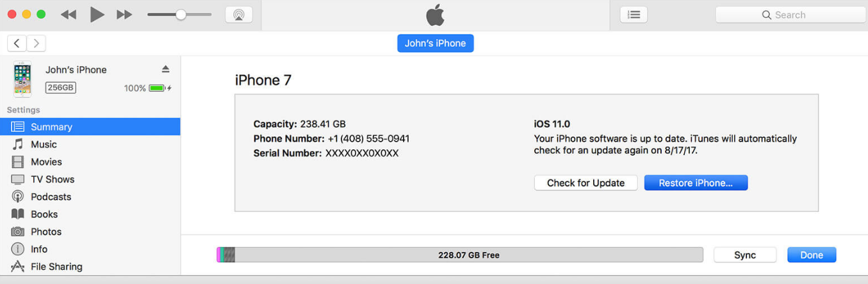Start playback with the play button
The image size is (868, 284).
[97, 14]
